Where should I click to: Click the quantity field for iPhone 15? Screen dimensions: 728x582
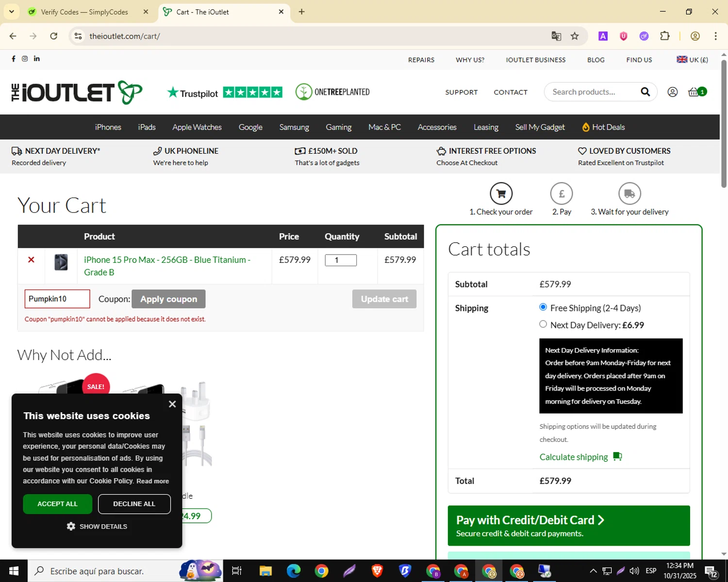(341, 260)
